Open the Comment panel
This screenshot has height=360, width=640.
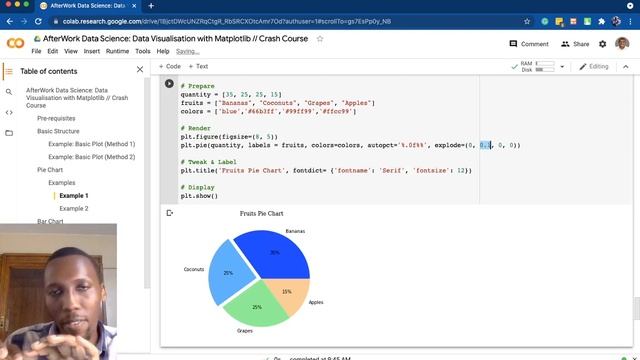[x=529, y=44]
